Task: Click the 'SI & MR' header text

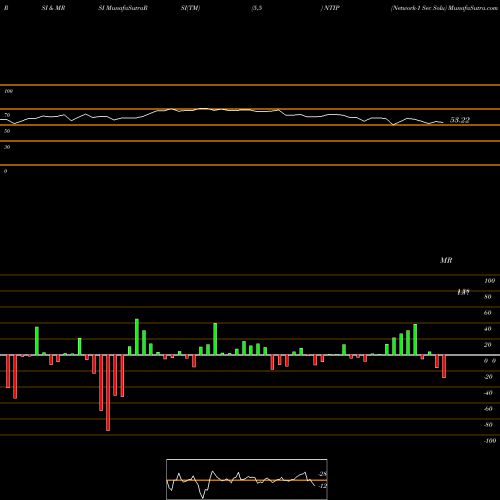Action: point(53,8)
